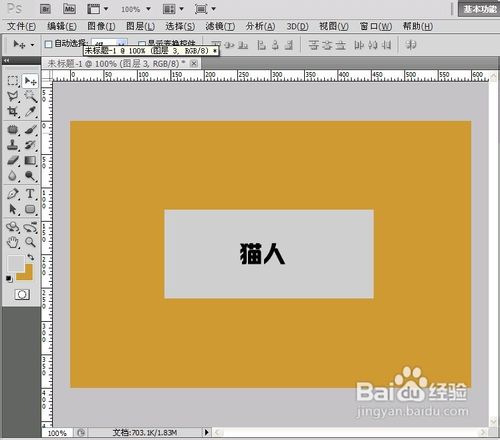Close the 未标题-1 document tab
Viewport: 500px width, 440px height.
coord(194,63)
